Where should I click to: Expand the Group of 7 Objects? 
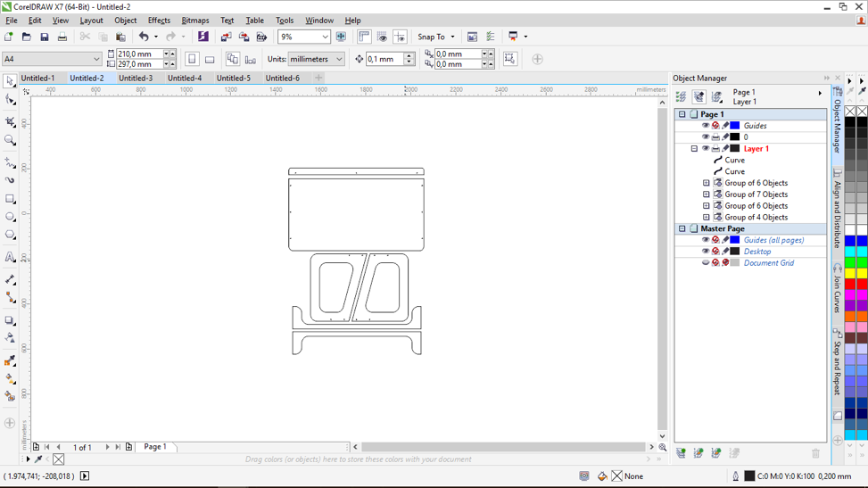coord(707,194)
